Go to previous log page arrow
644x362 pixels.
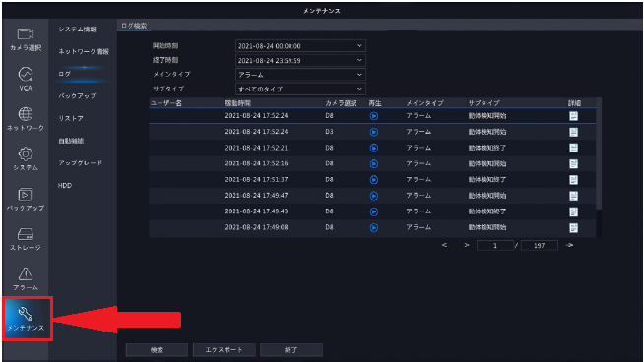tap(444, 245)
